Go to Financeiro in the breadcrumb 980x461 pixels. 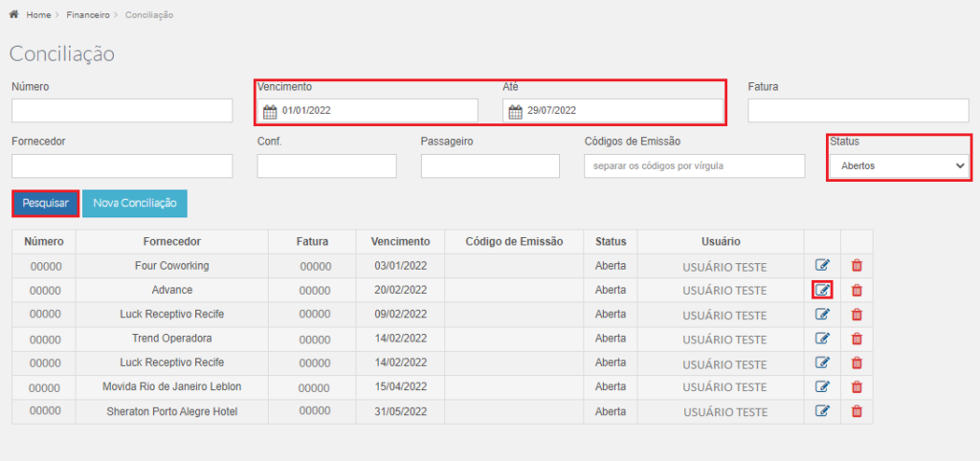(87, 15)
